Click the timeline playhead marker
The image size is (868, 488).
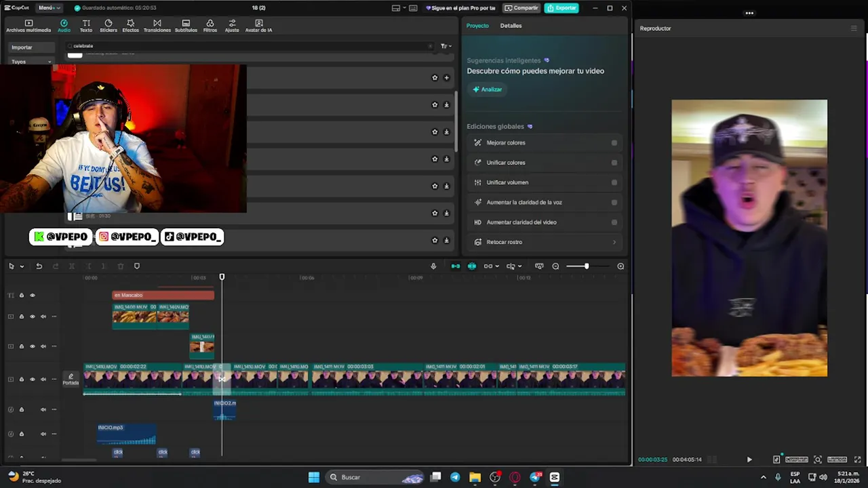pos(222,277)
